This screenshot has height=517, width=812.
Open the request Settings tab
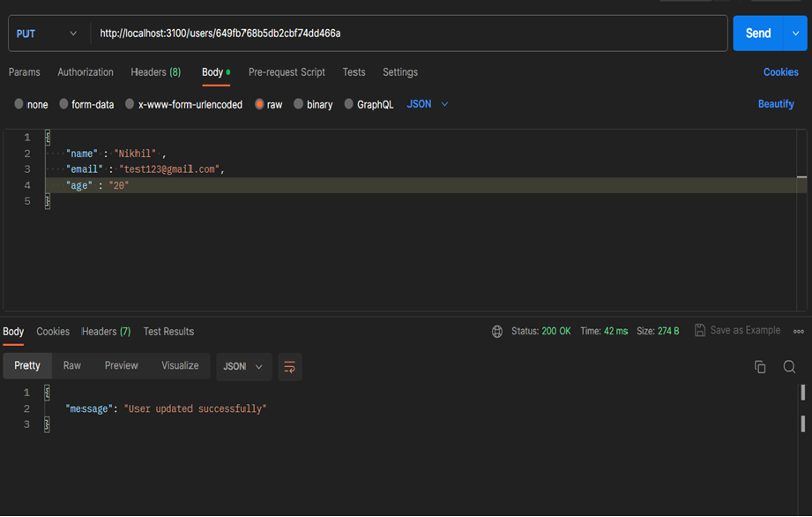coord(400,72)
